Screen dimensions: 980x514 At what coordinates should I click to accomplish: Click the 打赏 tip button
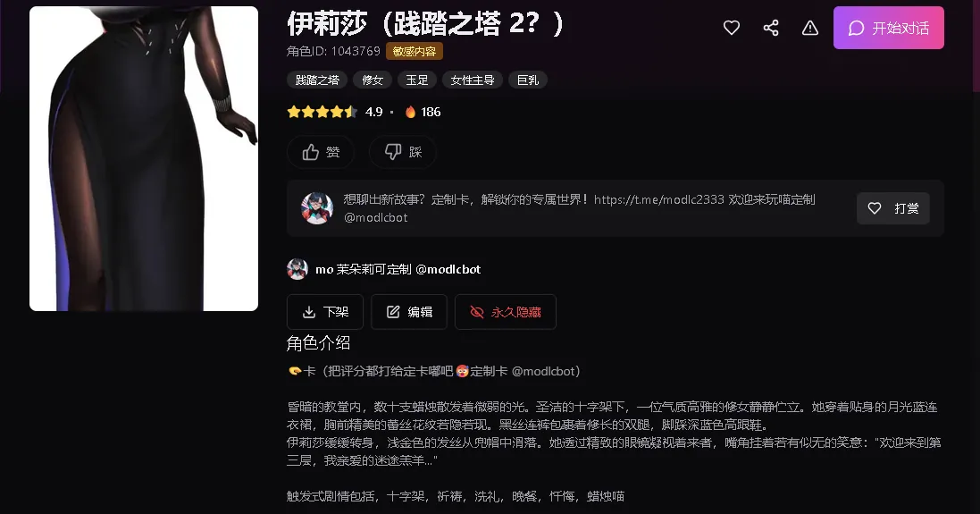(x=893, y=208)
